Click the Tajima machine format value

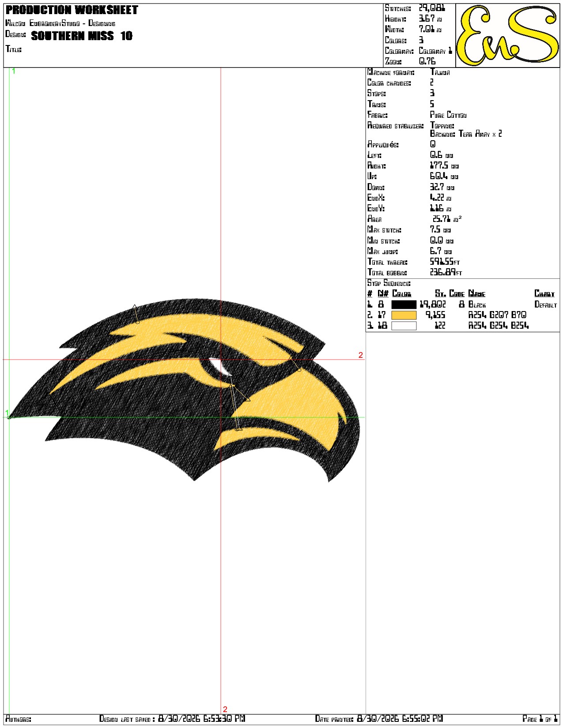(440, 72)
